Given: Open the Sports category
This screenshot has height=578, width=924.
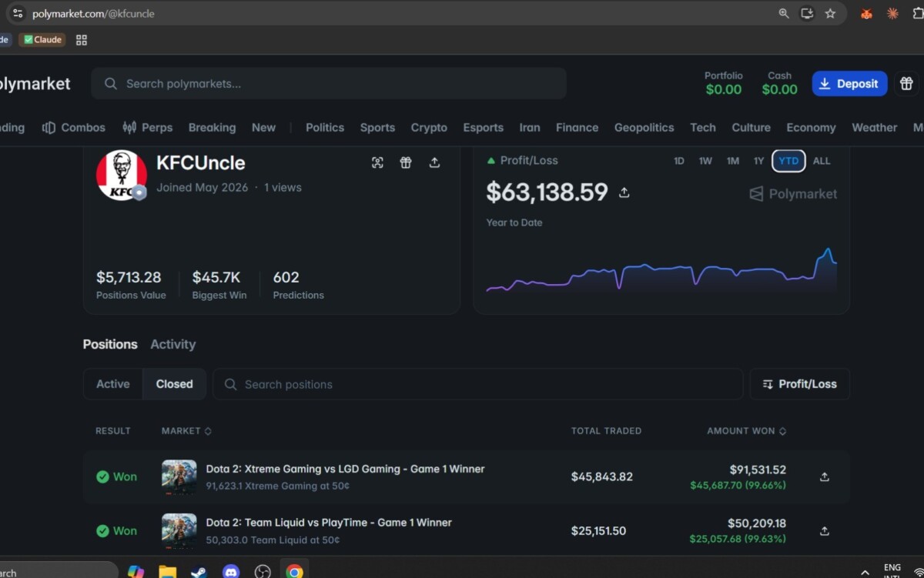Looking at the screenshot, I should [377, 128].
